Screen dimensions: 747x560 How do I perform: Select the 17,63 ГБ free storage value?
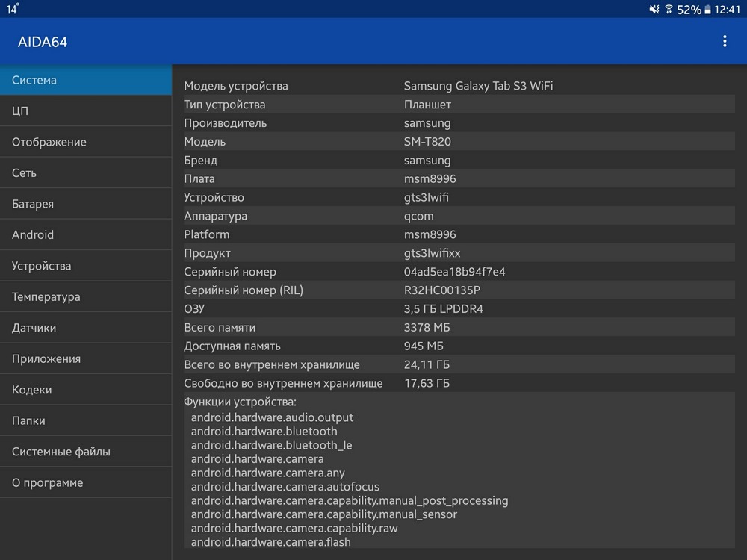pos(427,383)
